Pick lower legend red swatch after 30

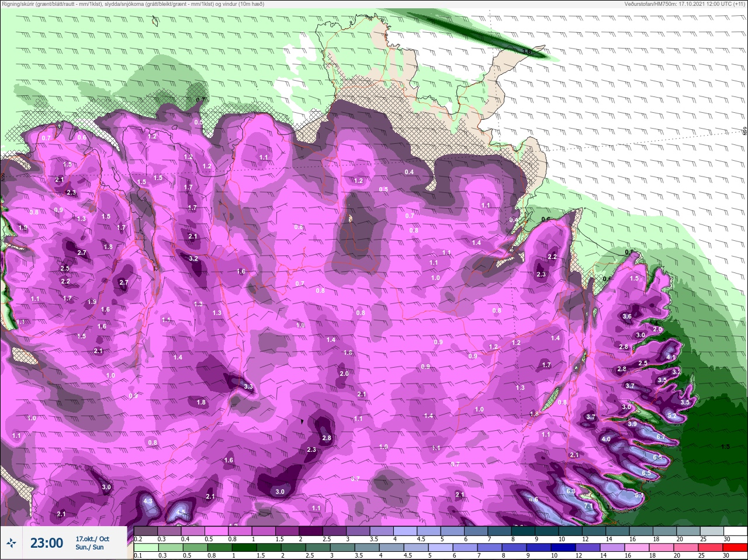[x=735, y=547]
